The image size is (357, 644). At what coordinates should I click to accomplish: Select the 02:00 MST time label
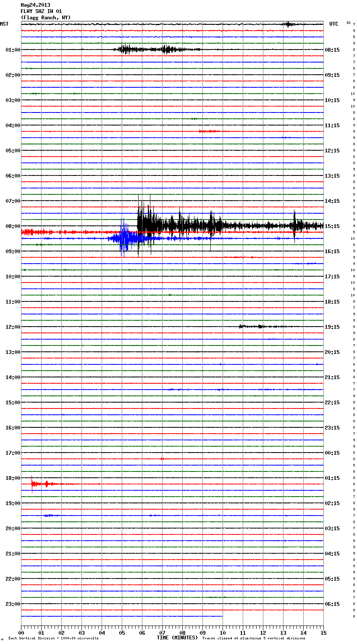click(13, 75)
